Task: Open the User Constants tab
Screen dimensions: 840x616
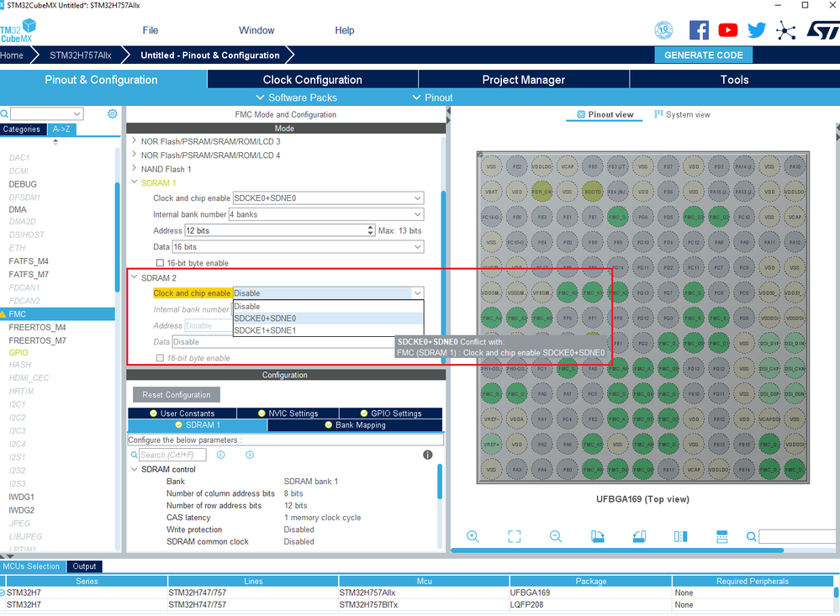Action: tap(182, 413)
